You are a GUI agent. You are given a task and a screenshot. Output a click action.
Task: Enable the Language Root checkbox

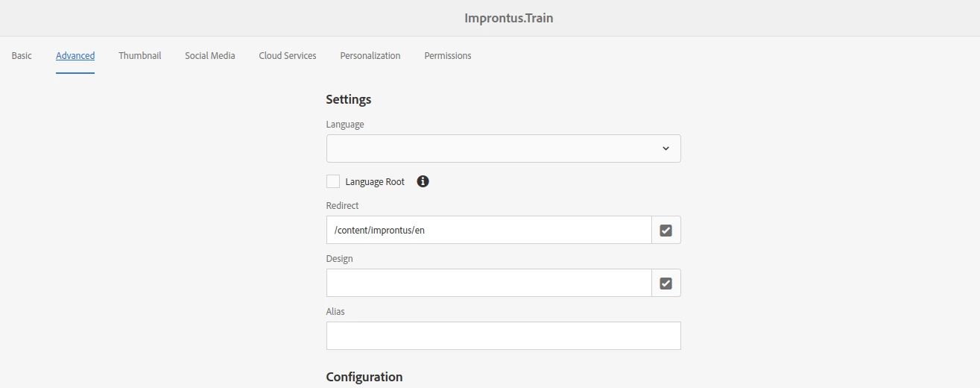click(333, 181)
